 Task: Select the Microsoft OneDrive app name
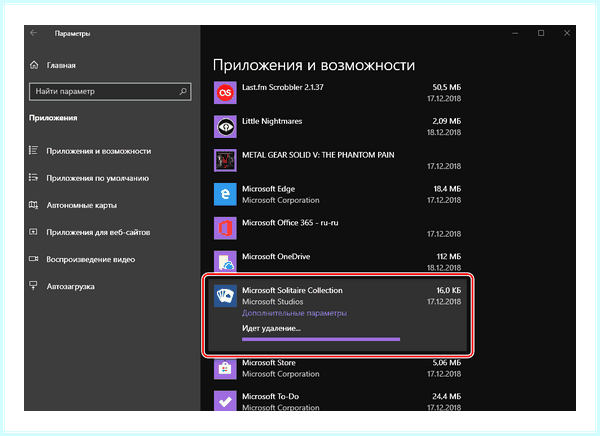click(276, 256)
